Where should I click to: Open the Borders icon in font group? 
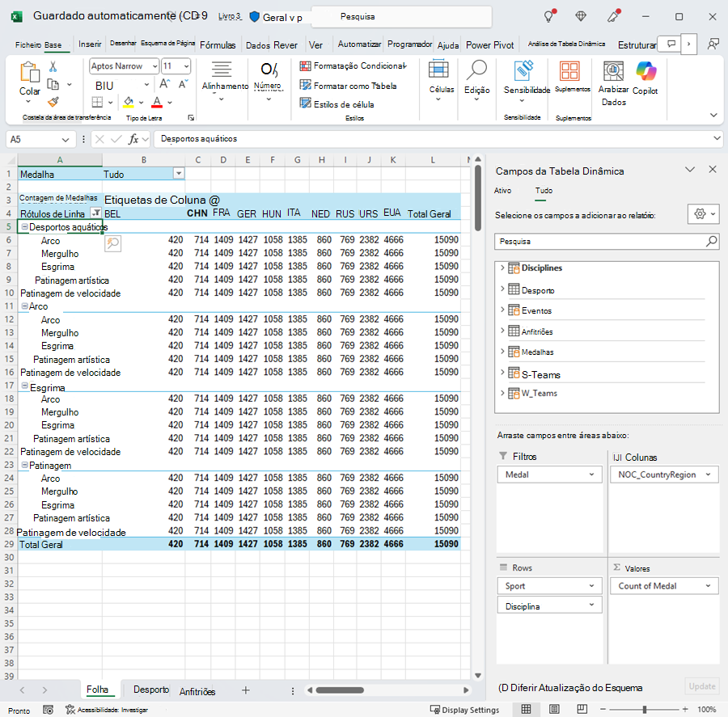click(x=97, y=102)
